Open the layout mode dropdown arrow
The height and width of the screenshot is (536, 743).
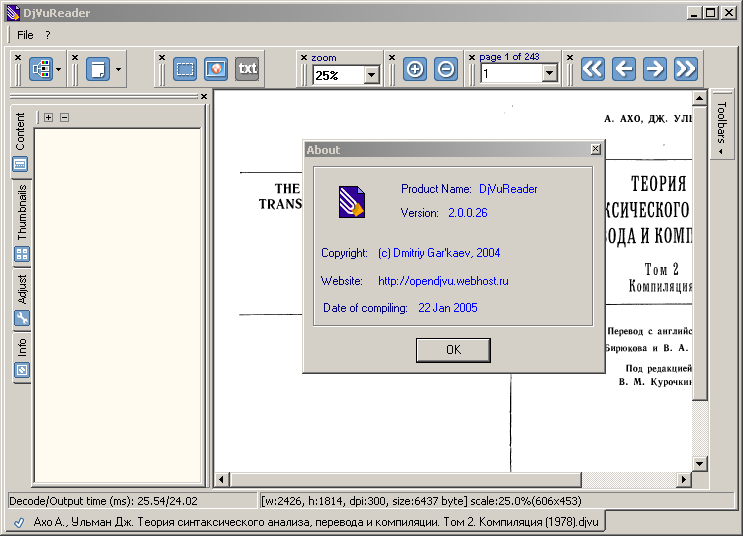[58, 70]
